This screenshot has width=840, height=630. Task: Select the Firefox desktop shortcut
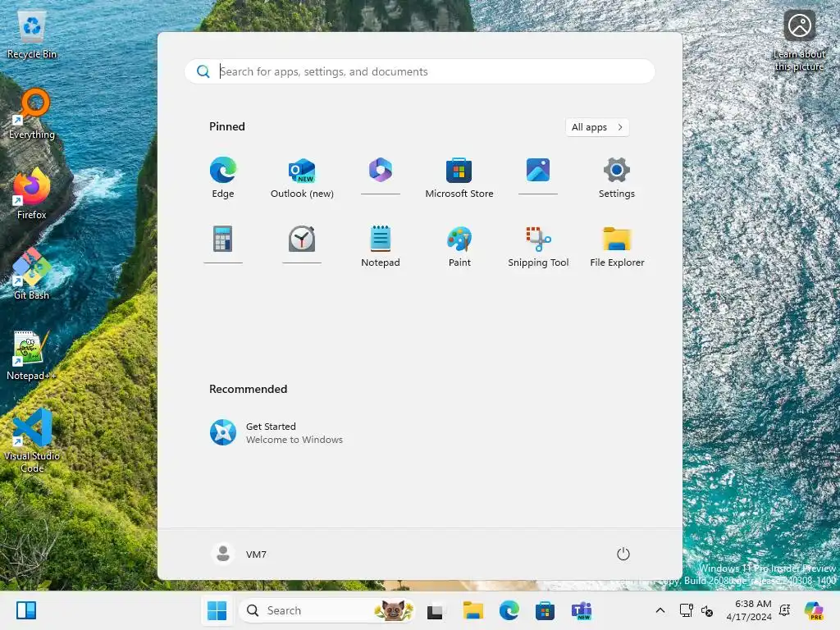(32, 194)
